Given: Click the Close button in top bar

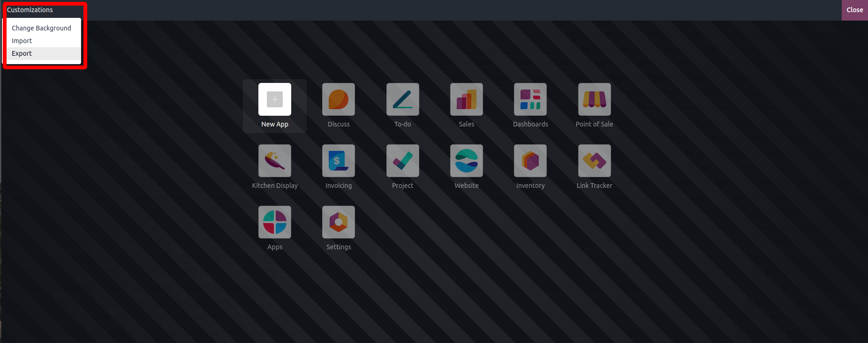Looking at the screenshot, I should click(x=855, y=10).
